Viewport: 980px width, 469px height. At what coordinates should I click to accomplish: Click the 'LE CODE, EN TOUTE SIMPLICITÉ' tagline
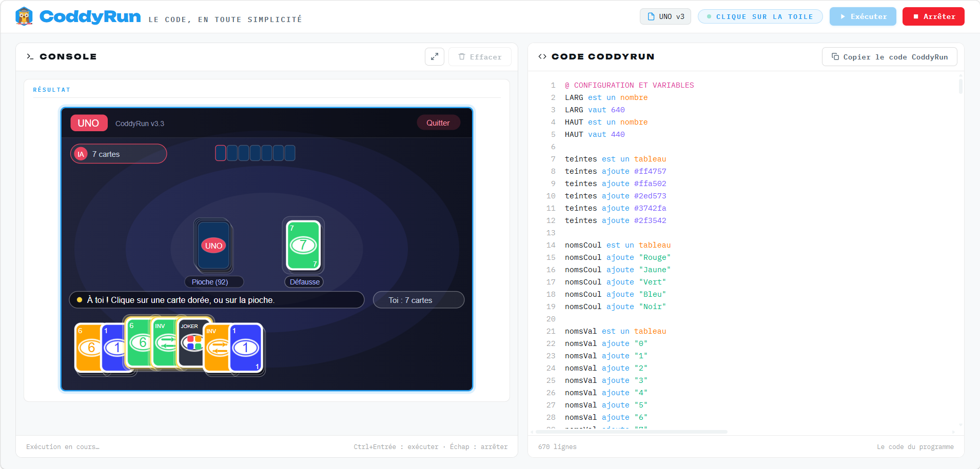click(225, 19)
